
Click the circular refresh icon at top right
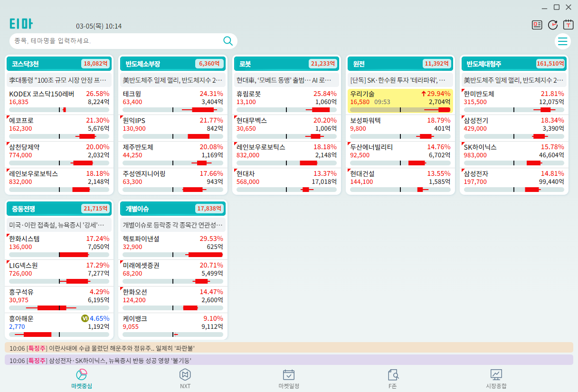click(x=553, y=25)
